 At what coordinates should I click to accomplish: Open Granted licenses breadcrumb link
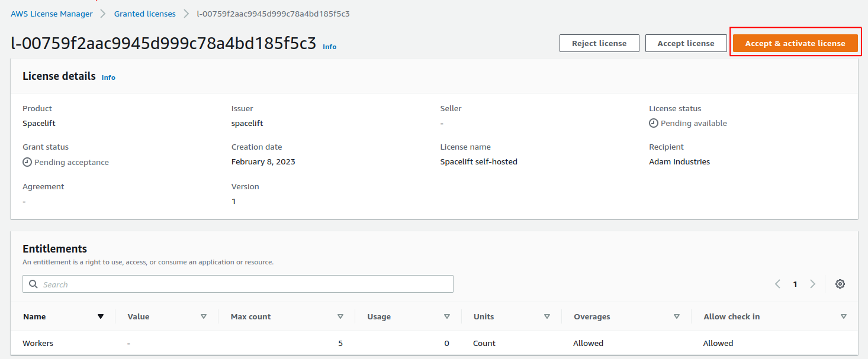[x=144, y=14]
